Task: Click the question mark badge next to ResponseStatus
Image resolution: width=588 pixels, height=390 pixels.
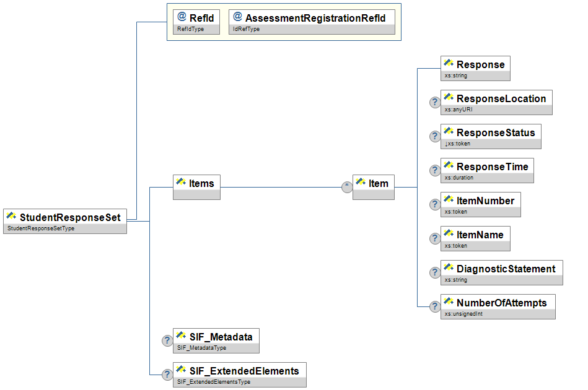Action: [436, 137]
